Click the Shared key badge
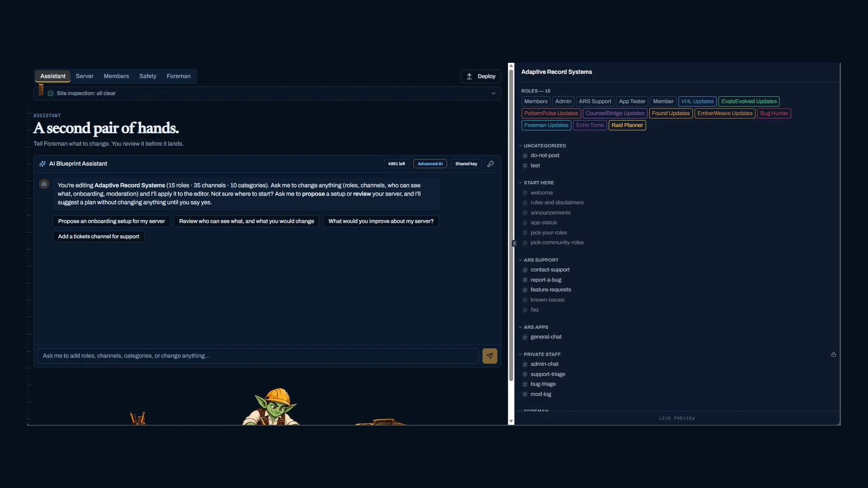Viewport: 868px width, 488px height. tap(466, 164)
